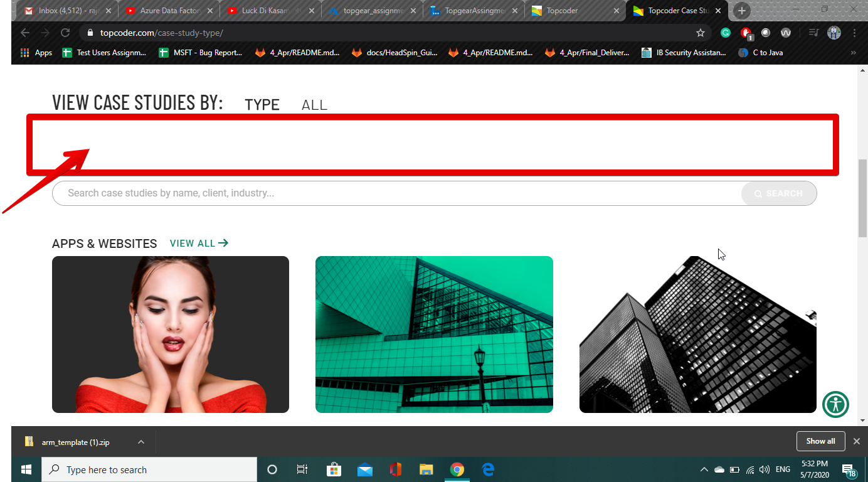Expand options for arm_template zip download
868x482 pixels.
tap(142, 441)
